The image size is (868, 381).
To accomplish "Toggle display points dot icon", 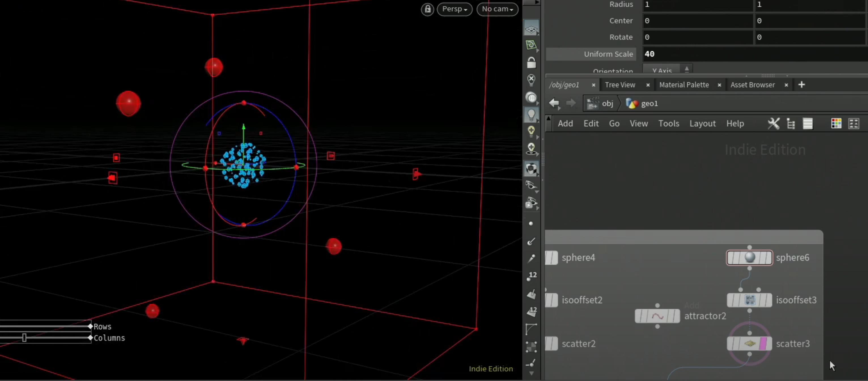I will click(x=531, y=224).
